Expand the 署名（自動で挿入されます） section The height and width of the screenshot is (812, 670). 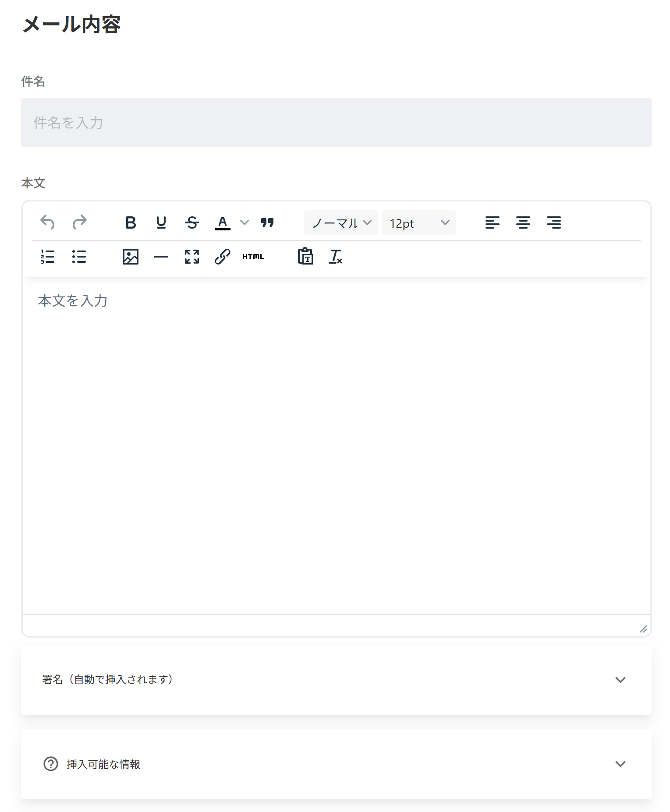click(337, 680)
